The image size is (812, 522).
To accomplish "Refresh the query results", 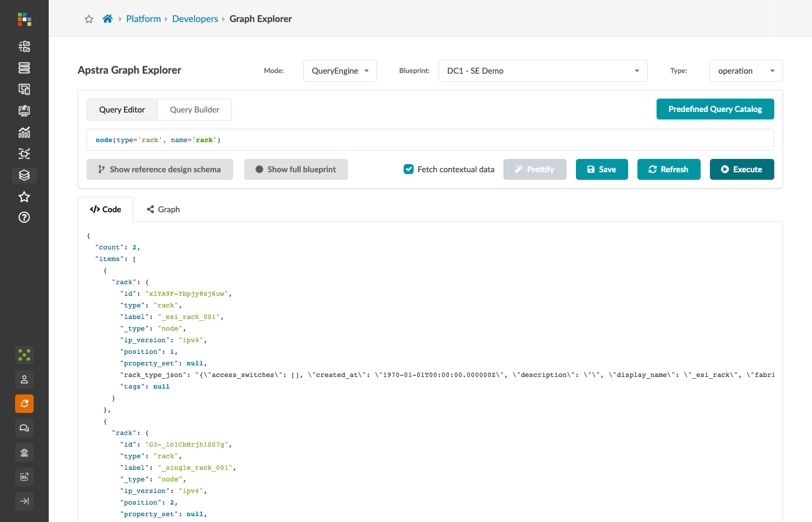I will (x=669, y=169).
